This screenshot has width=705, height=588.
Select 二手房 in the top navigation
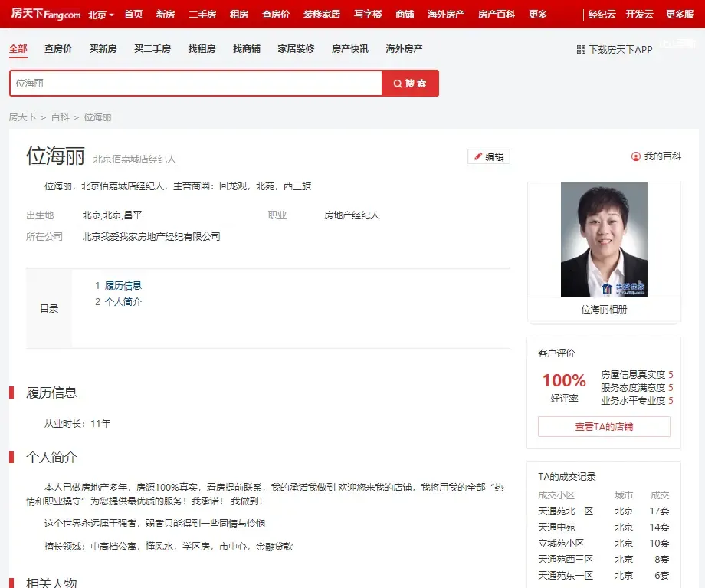click(x=202, y=14)
